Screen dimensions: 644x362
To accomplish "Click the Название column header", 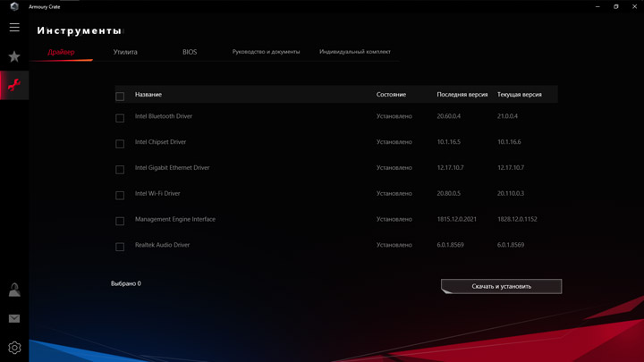I will click(148, 95).
